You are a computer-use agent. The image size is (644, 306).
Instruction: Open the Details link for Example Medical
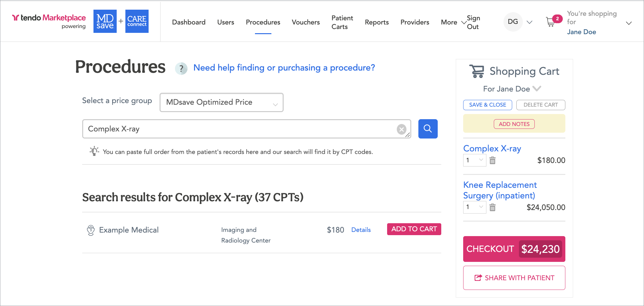[361, 230]
